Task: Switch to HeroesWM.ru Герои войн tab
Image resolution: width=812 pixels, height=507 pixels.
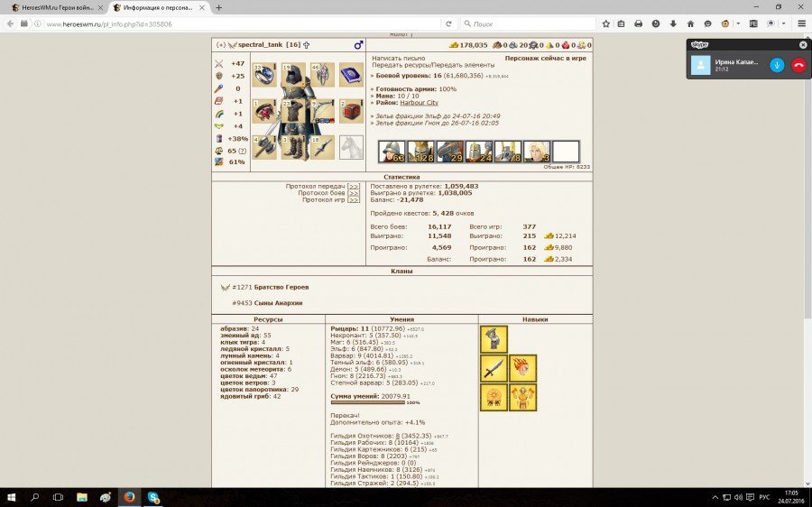Action: 57,8
